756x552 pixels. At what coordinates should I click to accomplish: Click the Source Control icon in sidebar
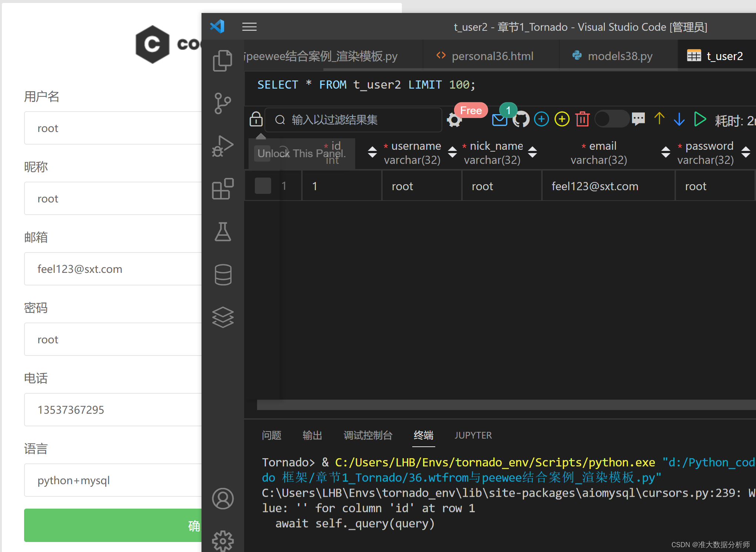tap(224, 103)
